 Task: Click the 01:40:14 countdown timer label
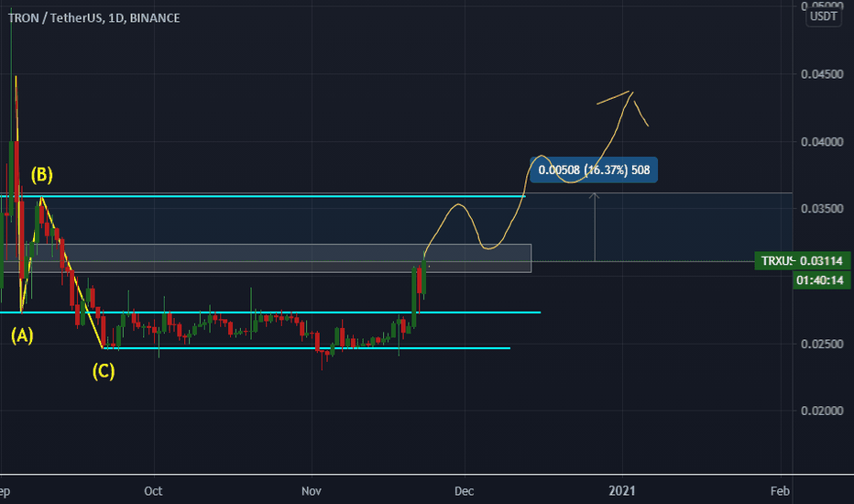point(820,280)
